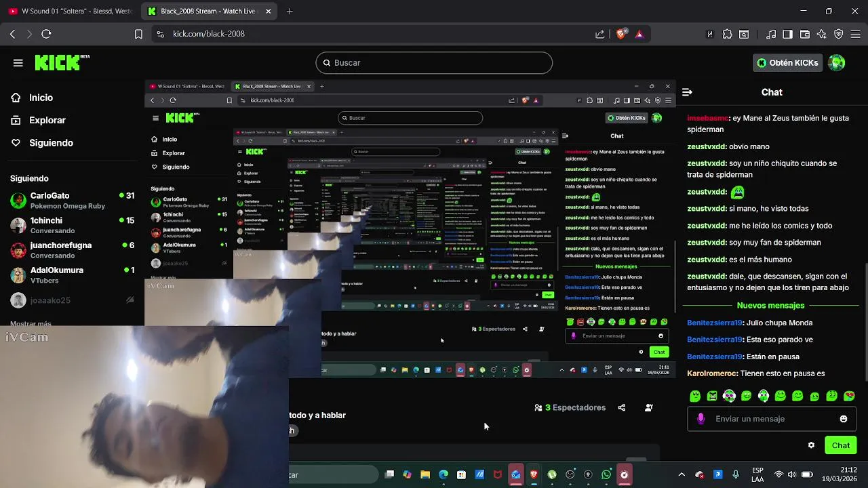Open Microsoft Edge from the taskbar

point(443,474)
